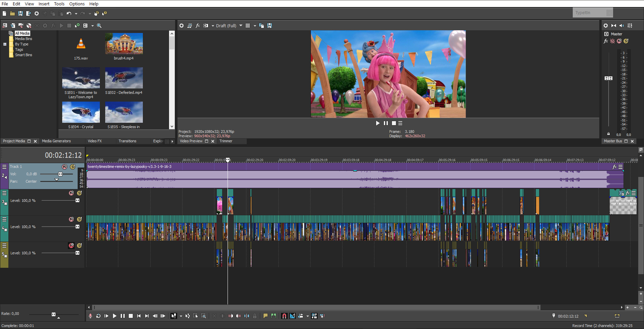Open the track FX on the audio event header
This screenshot has height=329, width=644.
614,167
